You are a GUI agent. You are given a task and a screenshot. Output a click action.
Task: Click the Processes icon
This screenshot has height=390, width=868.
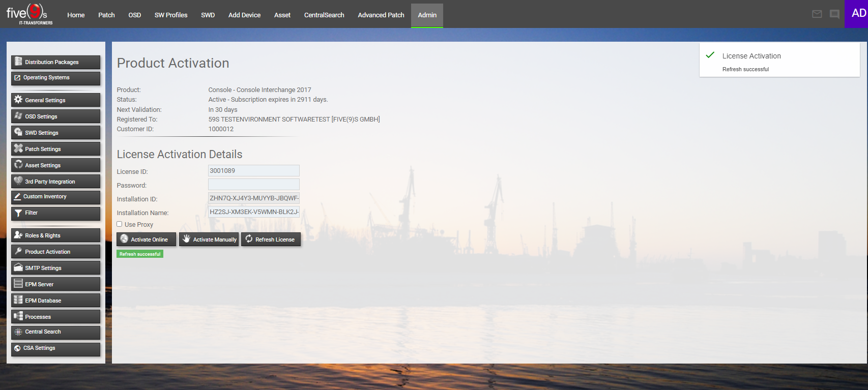[18, 316]
